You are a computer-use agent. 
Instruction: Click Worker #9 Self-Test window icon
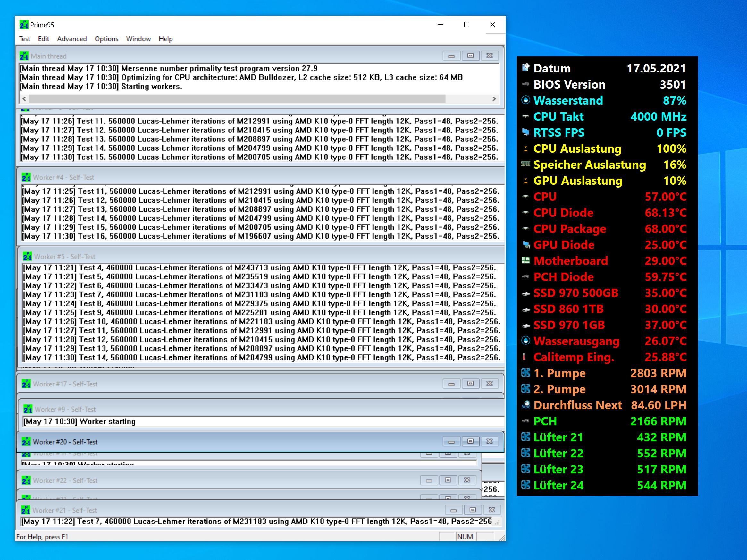click(28, 409)
